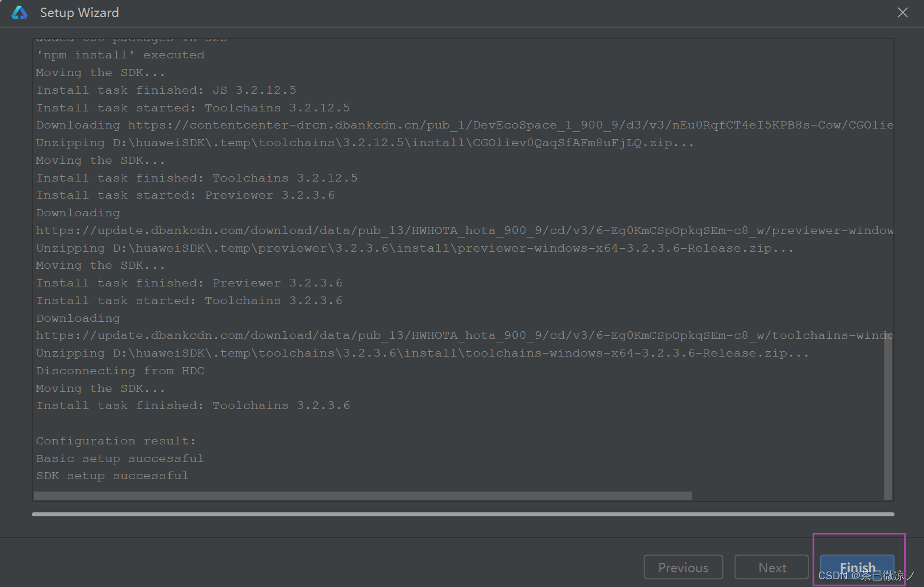Screen dimensions: 924x587
Task: Click the previewer-windows download URL line
Action: [x=465, y=230]
